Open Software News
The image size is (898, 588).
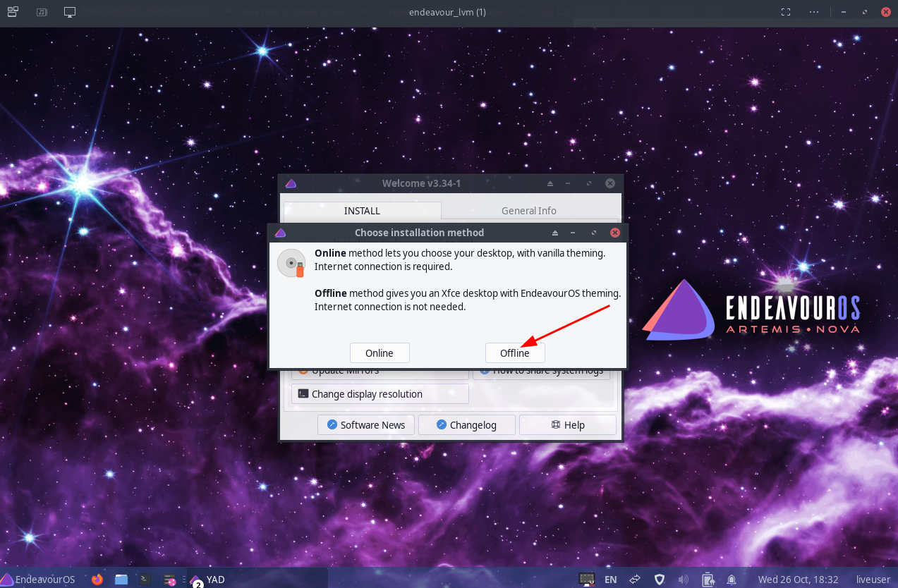tap(365, 425)
